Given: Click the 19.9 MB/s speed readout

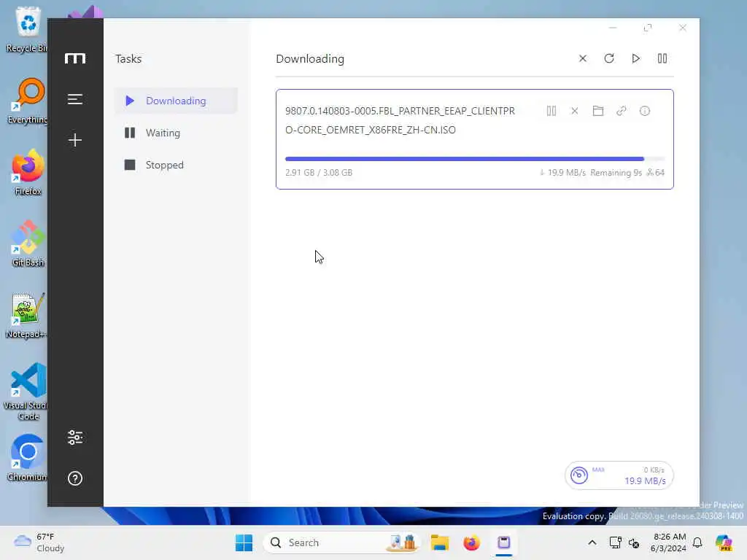Looking at the screenshot, I should [x=645, y=481].
